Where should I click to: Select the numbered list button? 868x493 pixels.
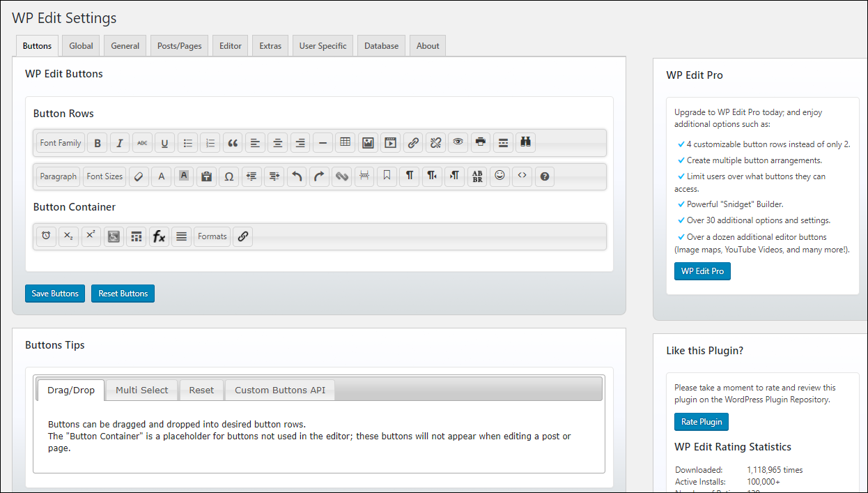click(210, 143)
